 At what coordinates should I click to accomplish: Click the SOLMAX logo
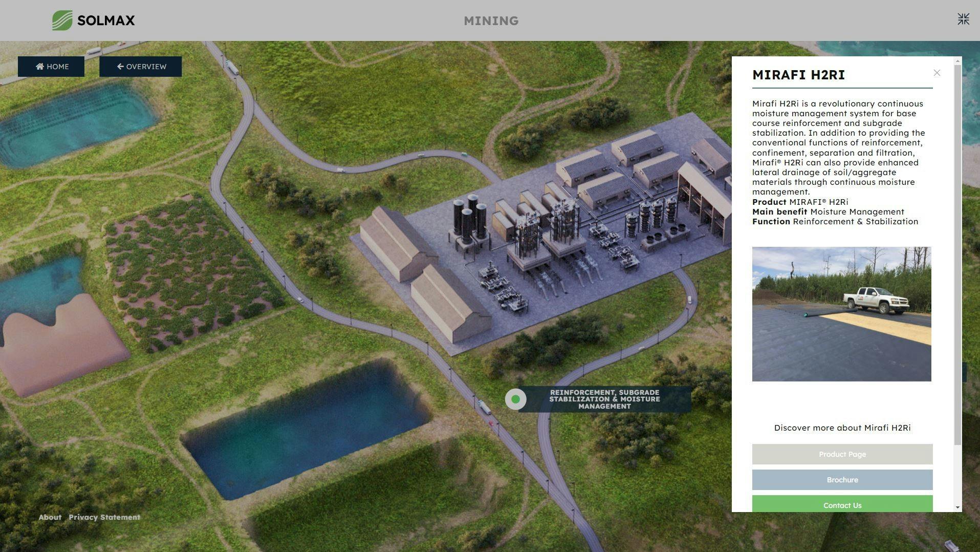click(x=93, y=20)
